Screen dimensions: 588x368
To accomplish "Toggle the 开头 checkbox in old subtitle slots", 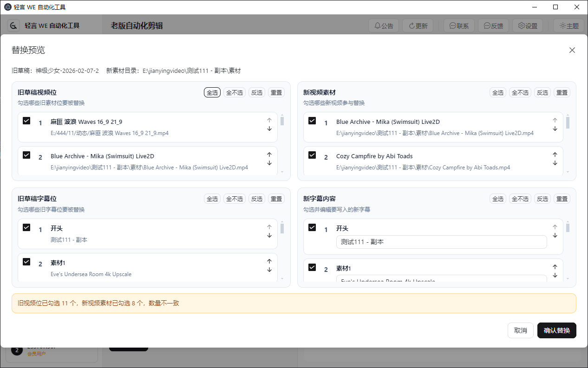I will pyautogui.click(x=26, y=227).
